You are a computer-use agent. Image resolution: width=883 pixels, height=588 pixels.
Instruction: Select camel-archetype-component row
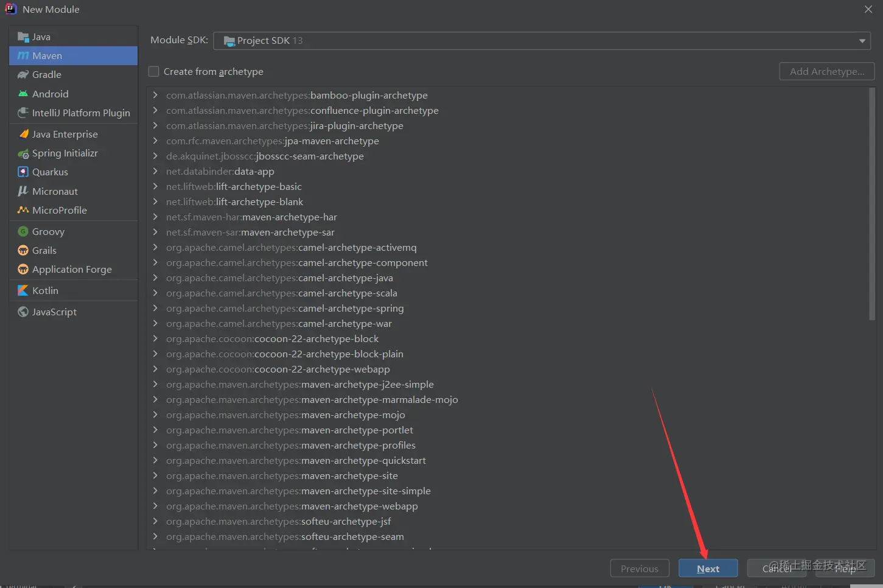[x=508, y=262]
